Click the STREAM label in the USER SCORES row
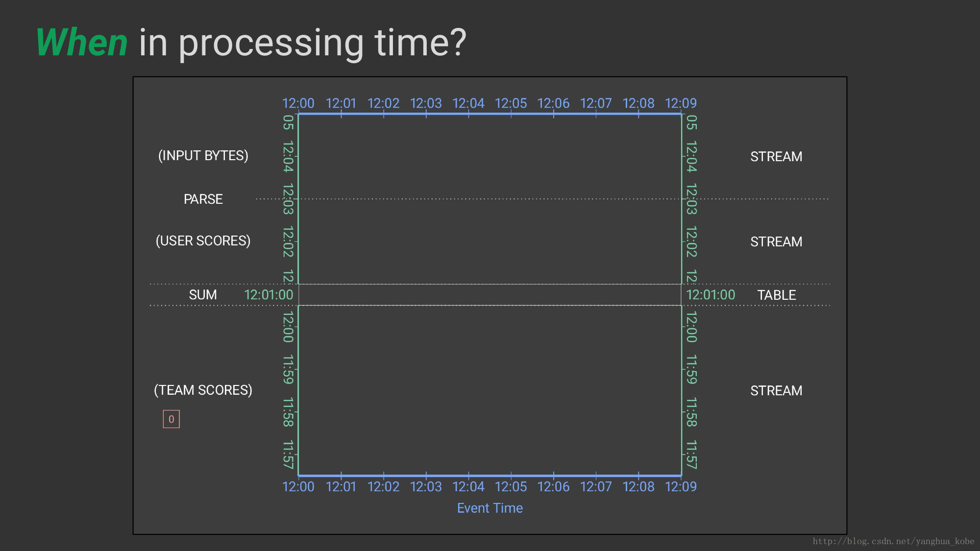Screen dimensions: 980x551 (776, 242)
